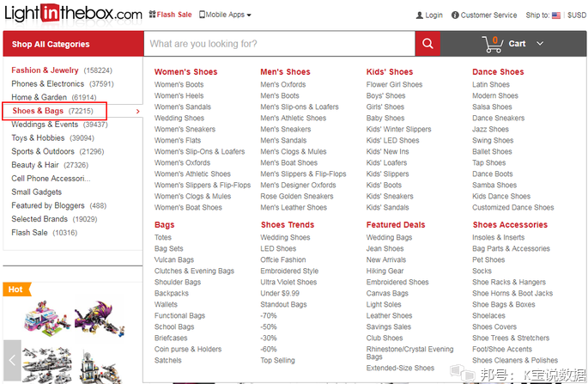Image resolution: width=588 pixels, height=384 pixels.
Task: Open Women's Boots link
Action: (179, 84)
